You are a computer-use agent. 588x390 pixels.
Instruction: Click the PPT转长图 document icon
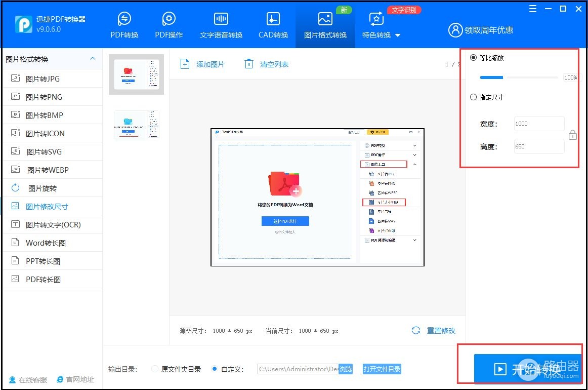pos(15,260)
